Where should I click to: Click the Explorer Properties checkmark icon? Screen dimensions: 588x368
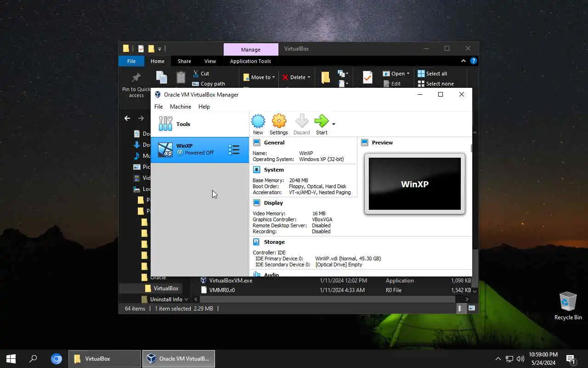pos(367,77)
